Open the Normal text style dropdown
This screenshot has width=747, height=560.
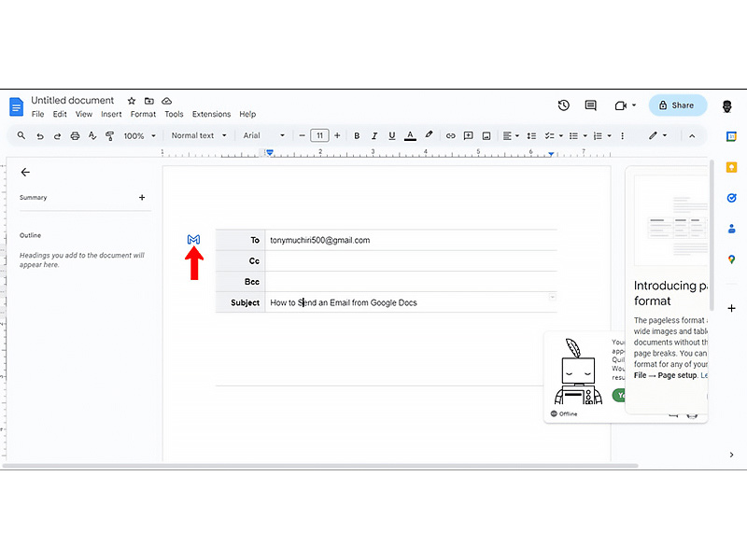click(199, 135)
